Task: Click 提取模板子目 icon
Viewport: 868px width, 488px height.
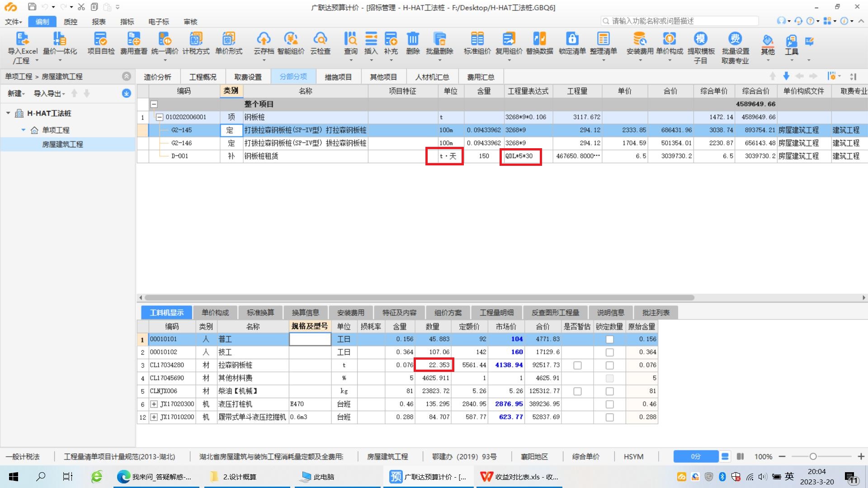Action: coord(700,39)
